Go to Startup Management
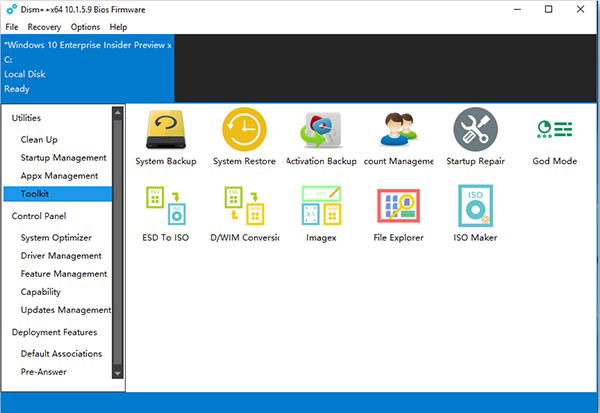Viewport: 600px width, 413px height. coord(64,158)
